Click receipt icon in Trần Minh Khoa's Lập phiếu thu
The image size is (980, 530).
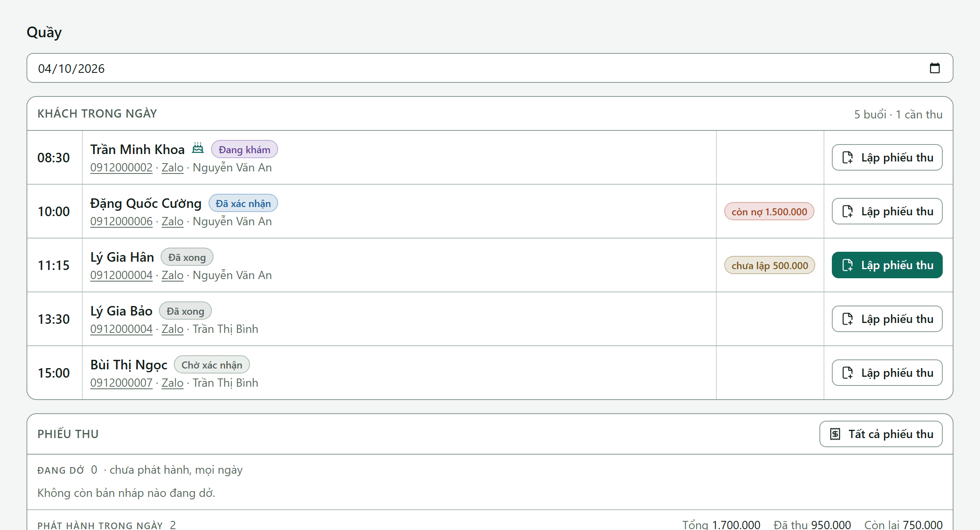point(848,157)
